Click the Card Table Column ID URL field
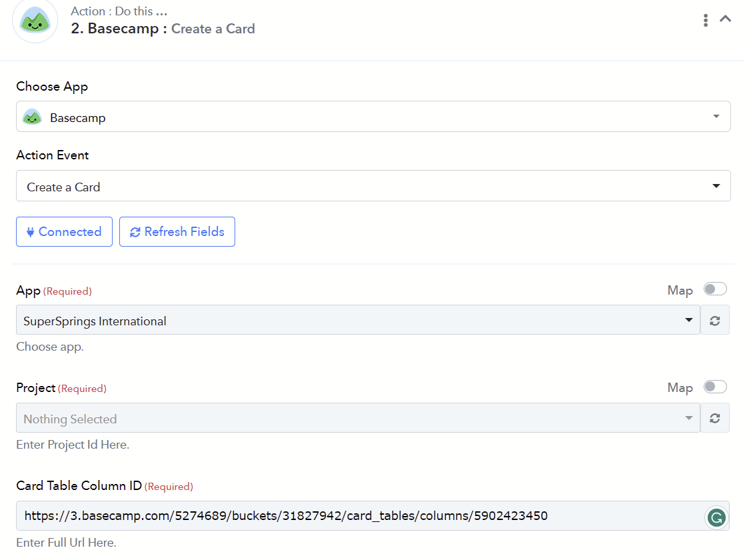The image size is (745, 560). (x=373, y=516)
